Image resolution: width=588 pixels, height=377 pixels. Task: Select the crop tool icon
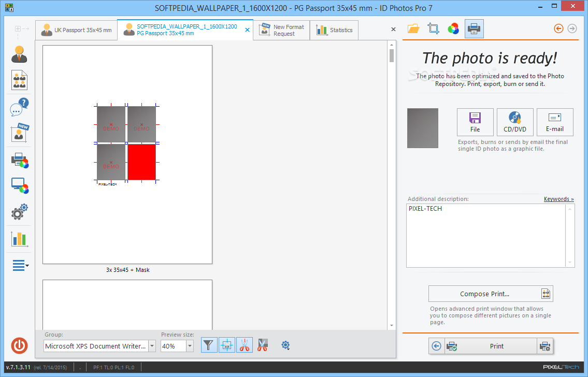pyautogui.click(x=434, y=29)
